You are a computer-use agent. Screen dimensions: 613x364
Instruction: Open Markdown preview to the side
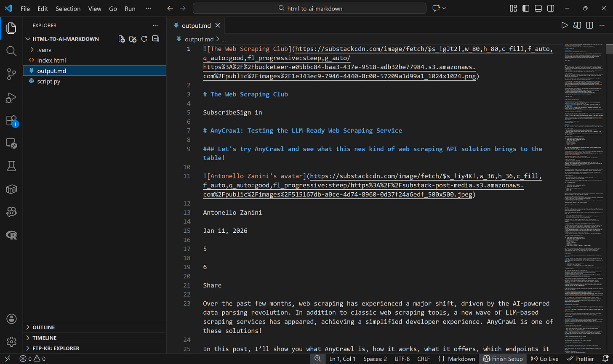coord(577,25)
